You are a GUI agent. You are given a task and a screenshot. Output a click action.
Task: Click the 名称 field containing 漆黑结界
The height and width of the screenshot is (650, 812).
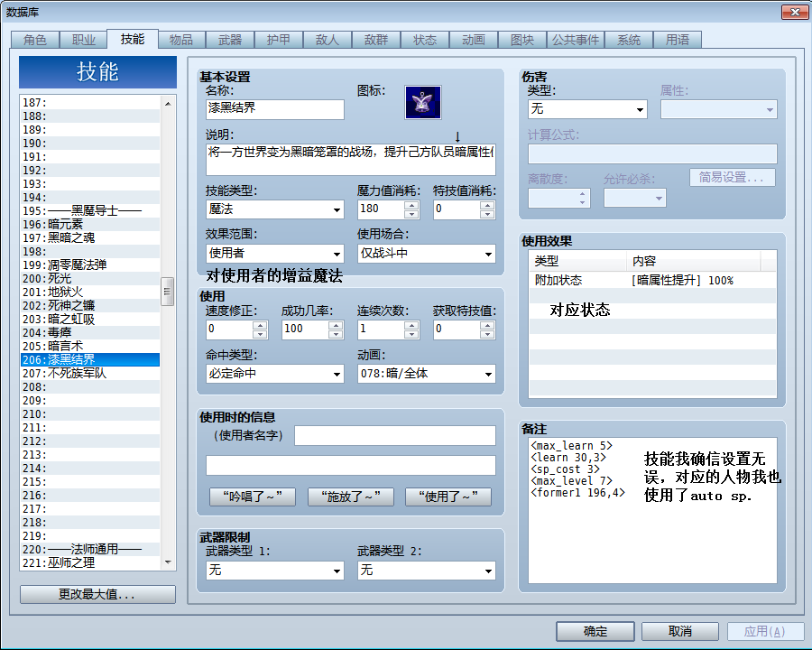point(274,109)
